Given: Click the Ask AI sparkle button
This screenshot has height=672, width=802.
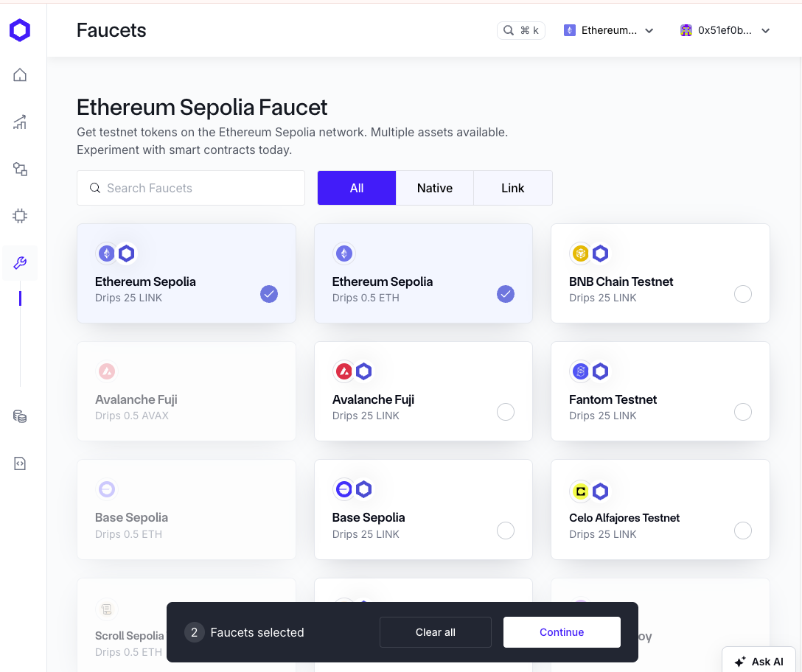Looking at the screenshot, I should coord(759,661).
